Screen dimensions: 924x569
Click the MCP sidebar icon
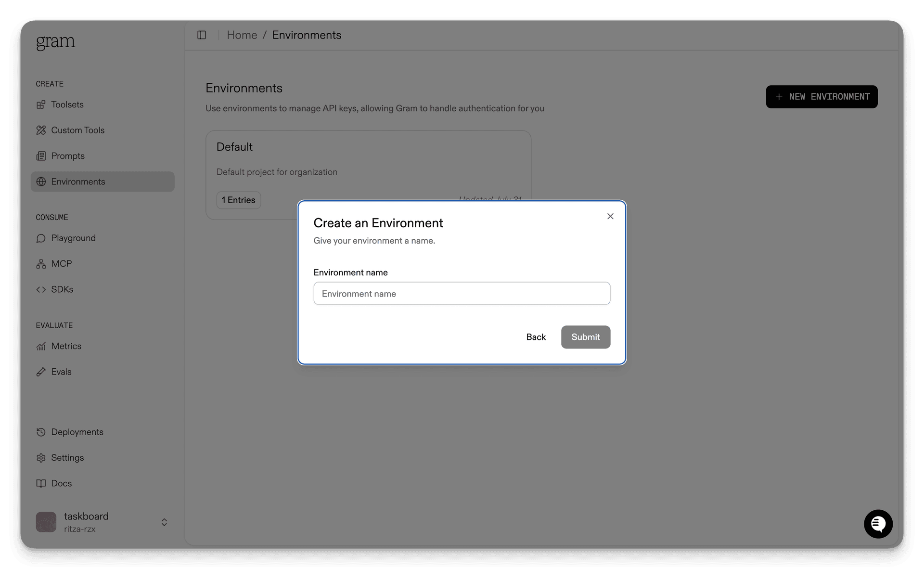click(41, 263)
